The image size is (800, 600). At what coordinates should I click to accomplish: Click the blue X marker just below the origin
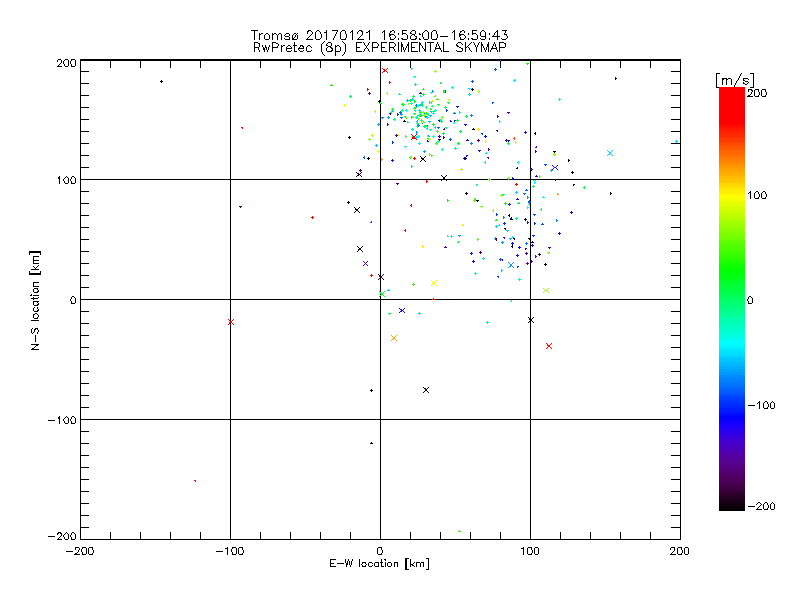coord(402,310)
